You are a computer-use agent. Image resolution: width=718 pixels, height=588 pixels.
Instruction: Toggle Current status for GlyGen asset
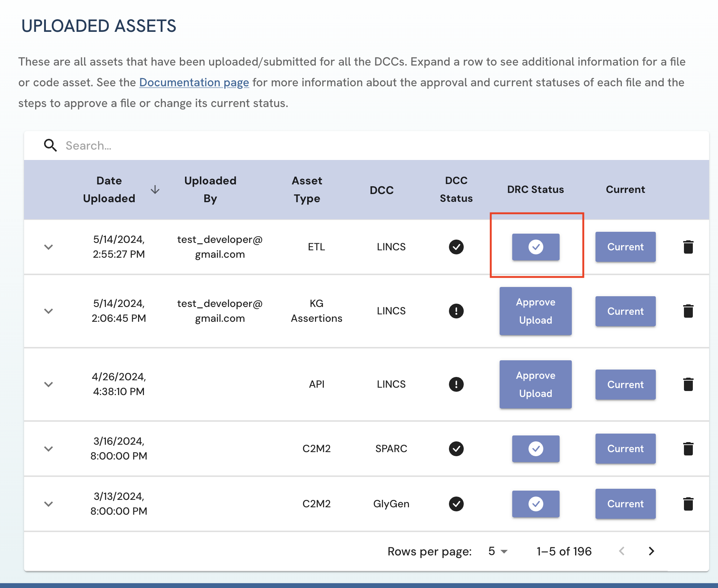[625, 504]
